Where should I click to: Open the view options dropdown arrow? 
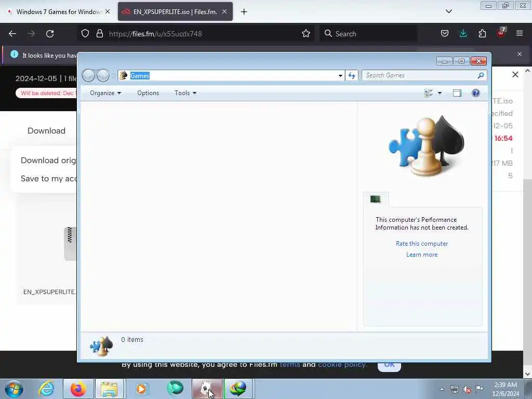tap(440, 93)
